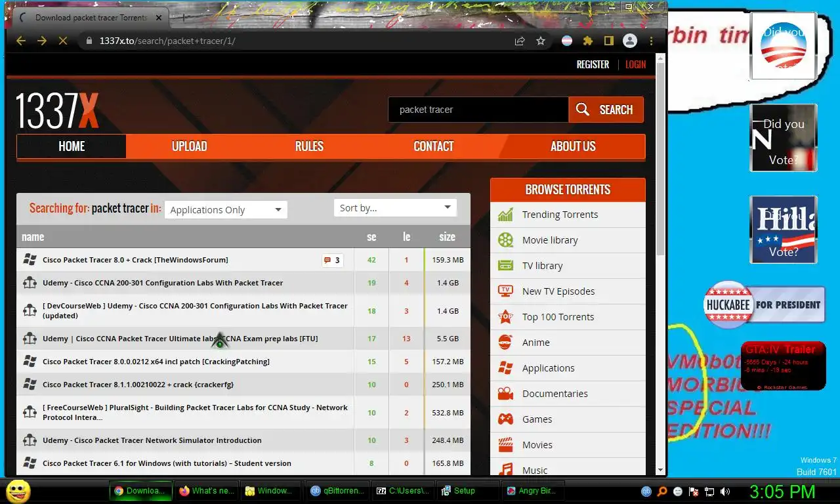Open the Applications Only category dropdown
The height and width of the screenshot is (504, 840).
(x=226, y=210)
